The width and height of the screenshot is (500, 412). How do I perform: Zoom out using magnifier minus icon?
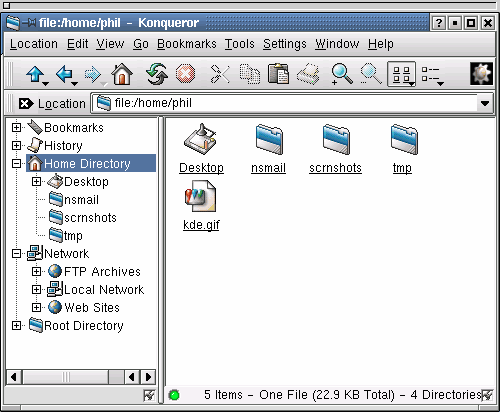pyautogui.click(x=371, y=74)
